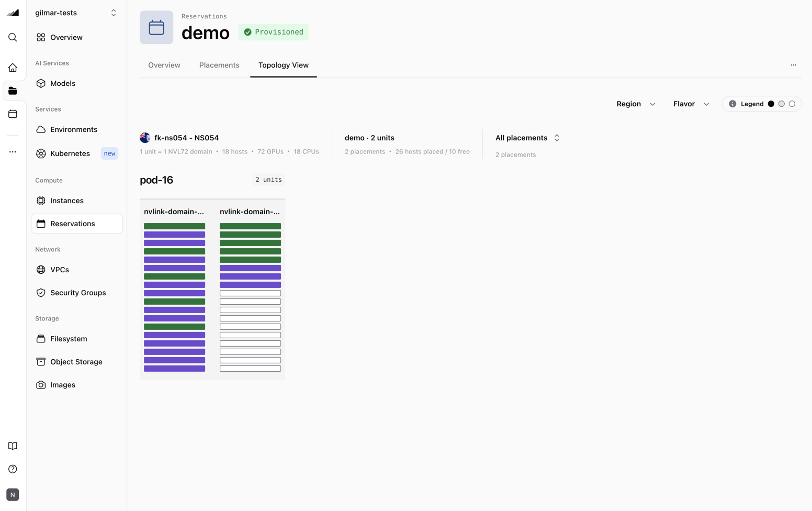Open the page's three-dot options menu
812x511 pixels.
pyautogui.click(x=793, y=65)
